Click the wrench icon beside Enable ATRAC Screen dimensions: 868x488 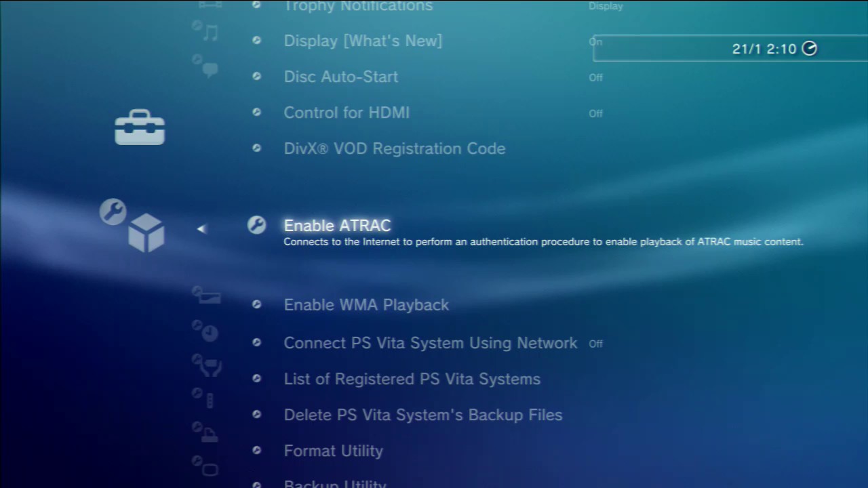click(256, 225)
